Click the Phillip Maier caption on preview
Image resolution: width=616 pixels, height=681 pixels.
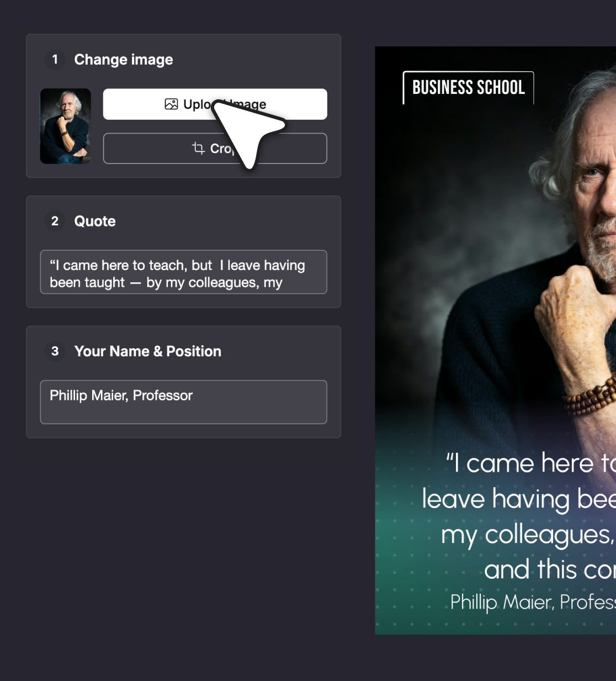pos(533,602)
